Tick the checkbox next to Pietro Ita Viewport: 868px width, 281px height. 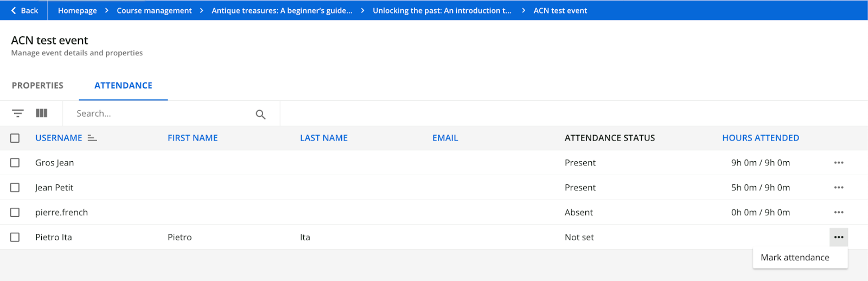pos(15,237)
